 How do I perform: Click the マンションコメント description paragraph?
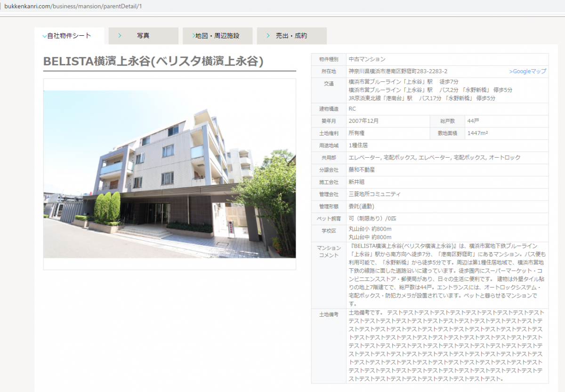pos(446,275)
